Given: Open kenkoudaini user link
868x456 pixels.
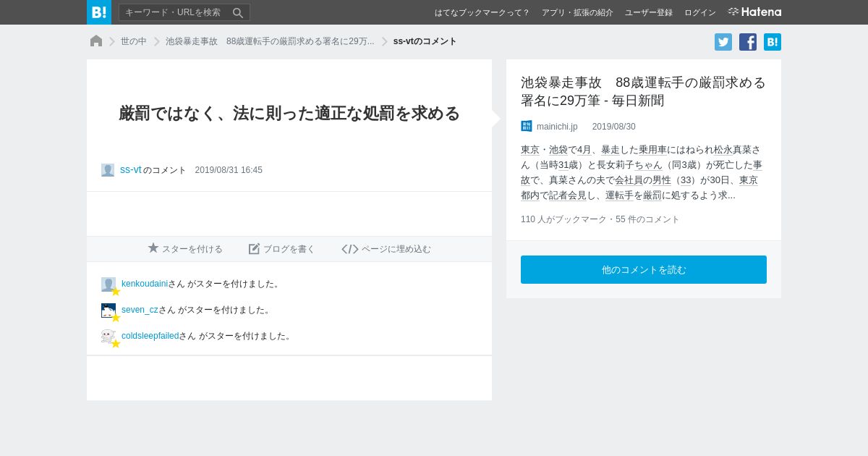Looking at the screenshot, I should point(145,284).
